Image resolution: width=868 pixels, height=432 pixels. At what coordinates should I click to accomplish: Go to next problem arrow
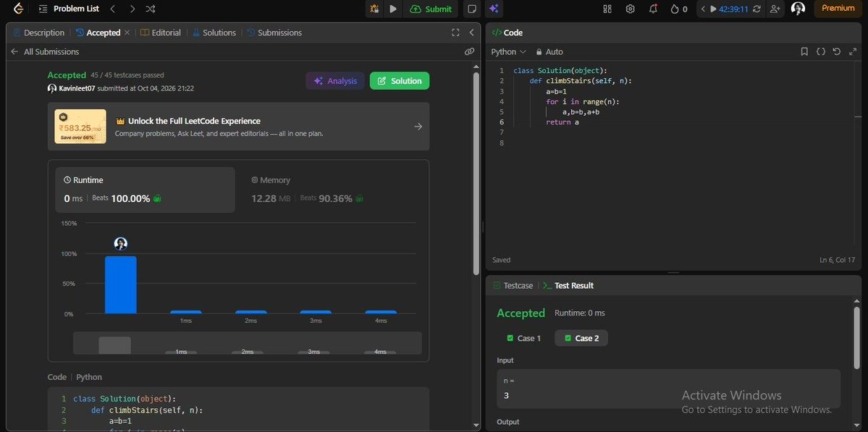coord(132,9)
